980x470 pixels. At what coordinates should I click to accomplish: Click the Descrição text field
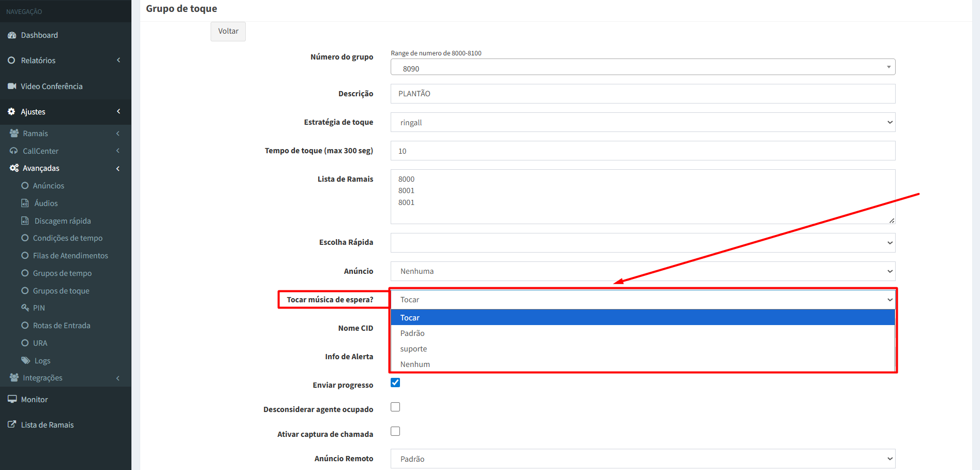[x=643, y=94]
